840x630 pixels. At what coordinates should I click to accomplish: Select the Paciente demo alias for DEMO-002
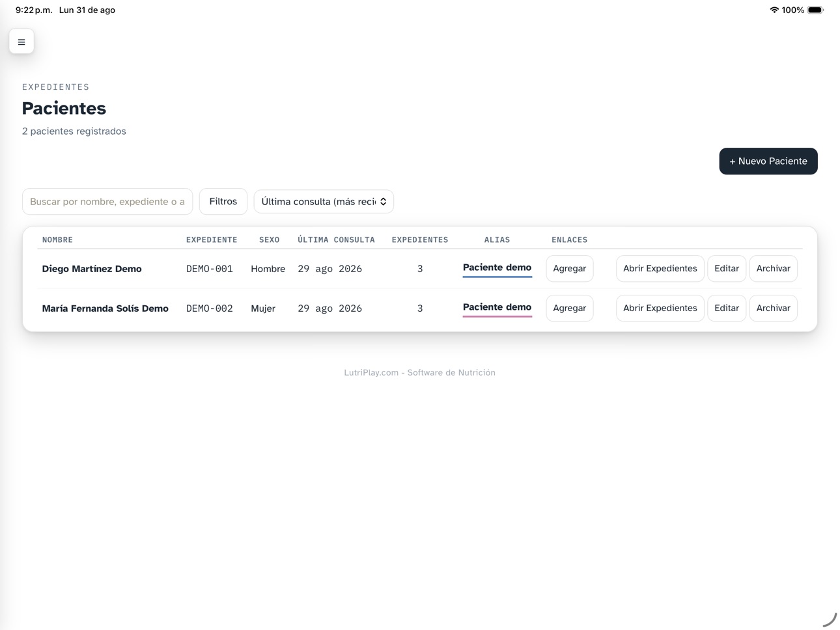coord(497,308)
